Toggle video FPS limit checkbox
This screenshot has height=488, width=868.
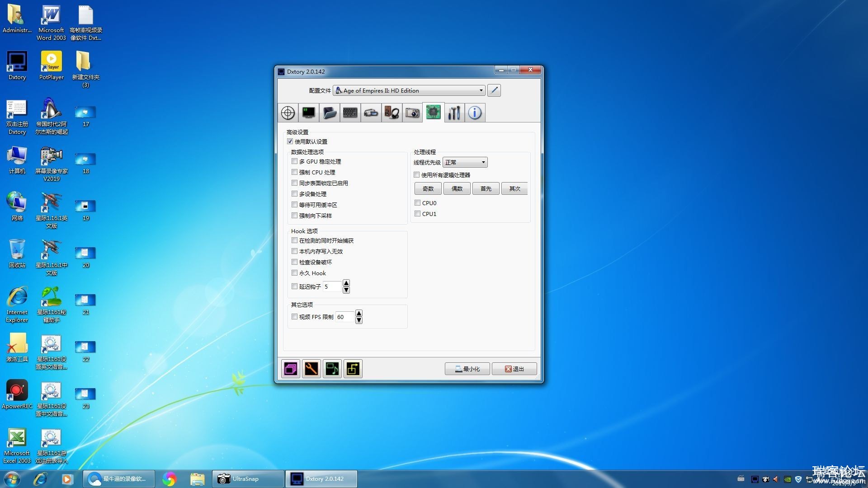295,317
